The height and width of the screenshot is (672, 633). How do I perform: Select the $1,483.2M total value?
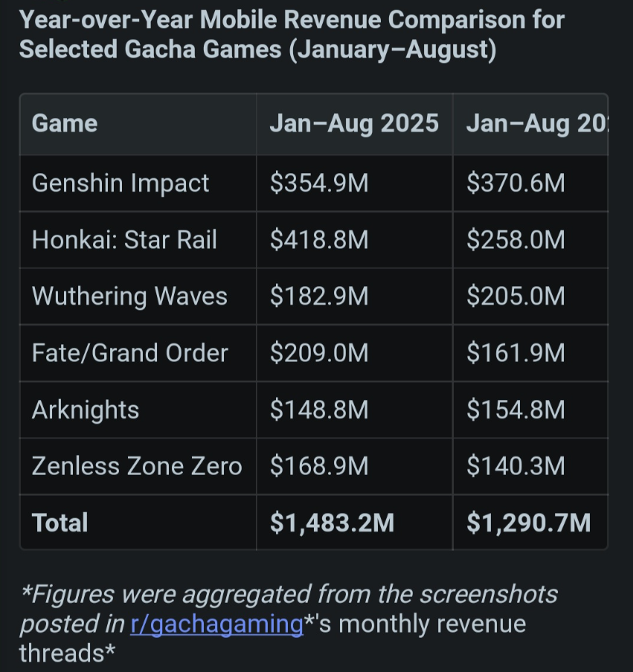click(x=332, y=523)
